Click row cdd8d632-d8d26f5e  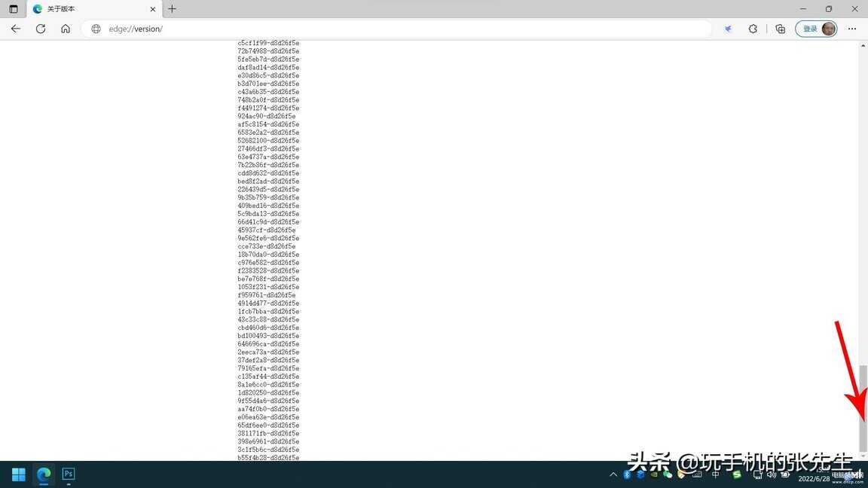click(x=268, y=173)
